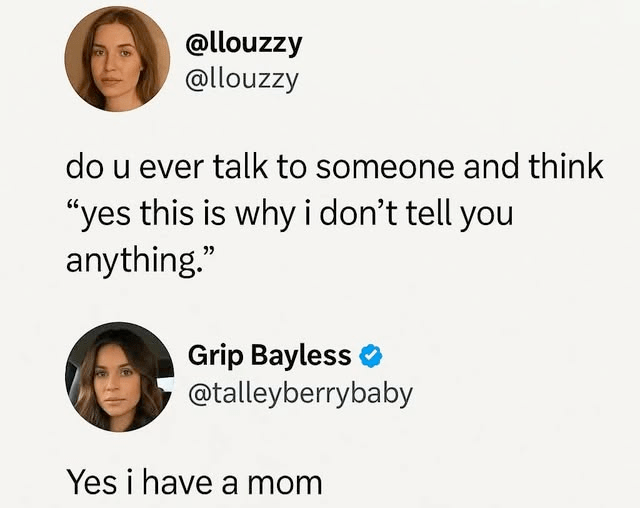Open the Grip Bayless display name
The width and height of the screenshot is (640, 508).
point(270,355)
